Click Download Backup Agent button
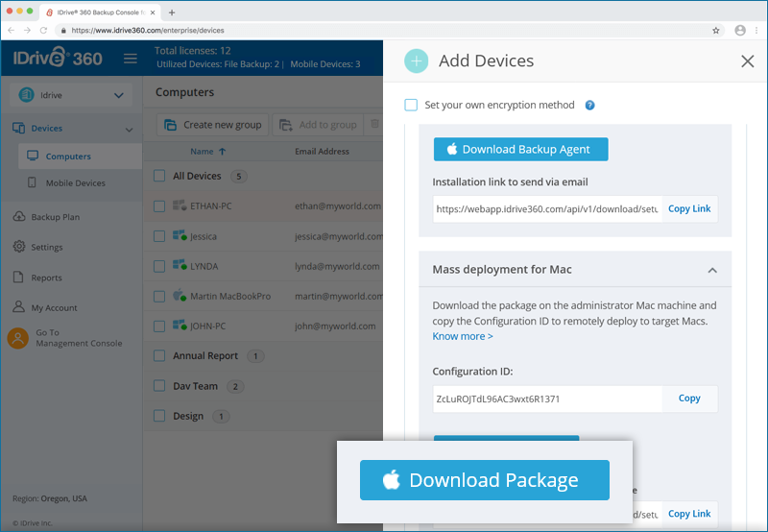This screenshot has height=532, width=768. pyautogui.click(x=520, y=149)
